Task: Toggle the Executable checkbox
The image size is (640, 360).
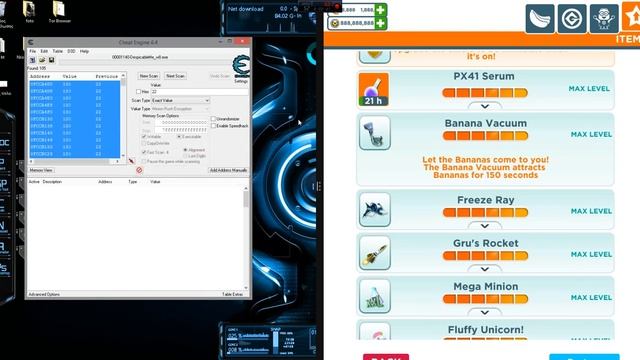Action: tap(179, 137)
